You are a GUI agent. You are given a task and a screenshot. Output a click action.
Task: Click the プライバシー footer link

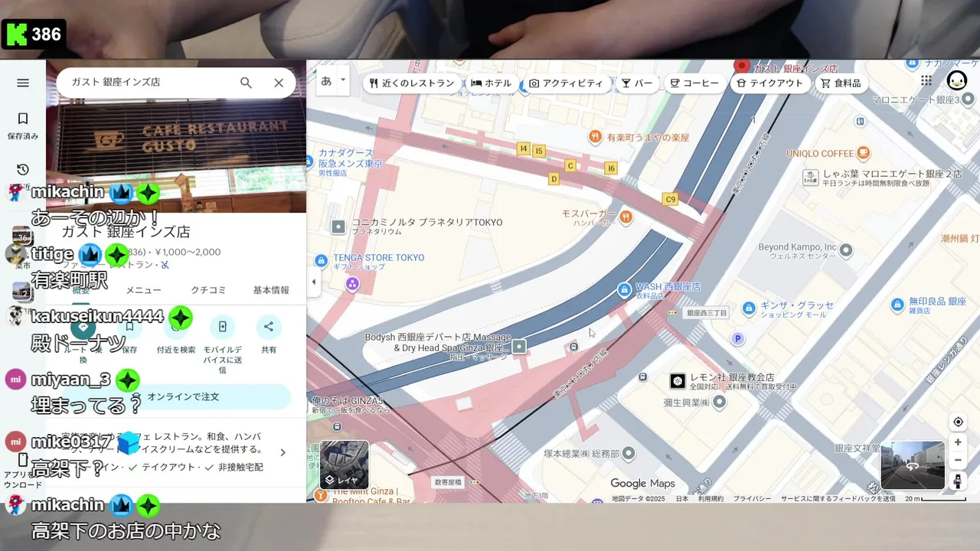click(x=752, y=498)
